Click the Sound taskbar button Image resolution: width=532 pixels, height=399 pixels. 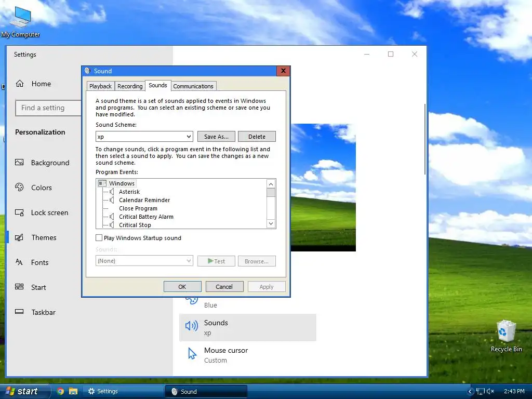pyautogui.click(x=206, y=391)
